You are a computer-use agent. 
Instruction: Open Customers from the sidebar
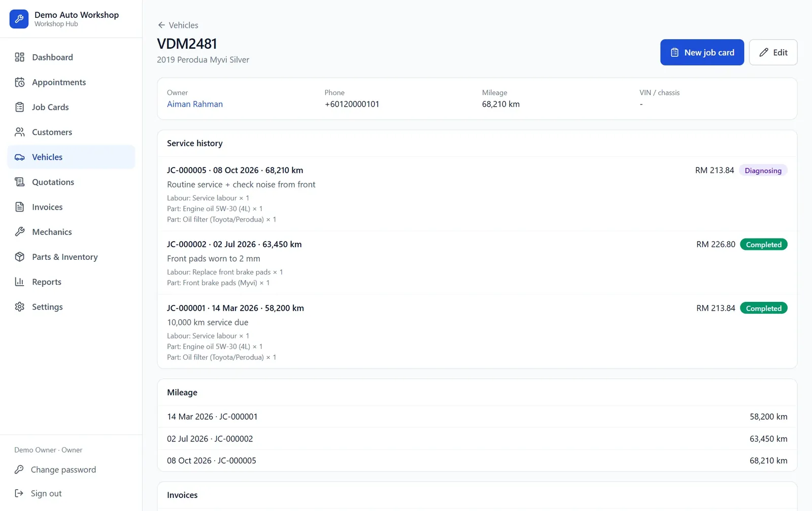(x=71, y=132)
